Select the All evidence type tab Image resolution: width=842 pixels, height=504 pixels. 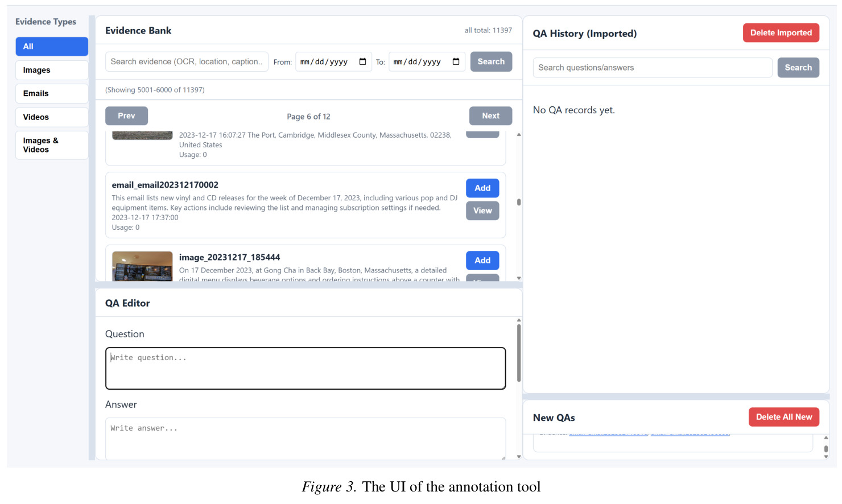tap(52, 47)
